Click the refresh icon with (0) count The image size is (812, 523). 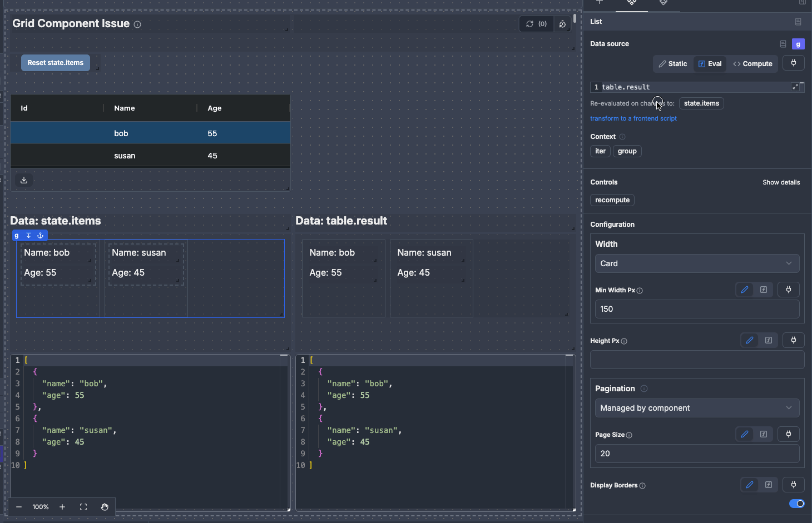click(536, 24)
